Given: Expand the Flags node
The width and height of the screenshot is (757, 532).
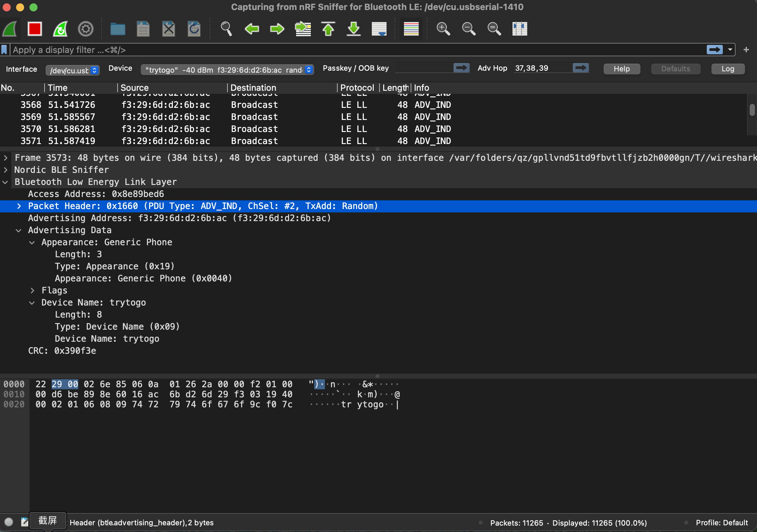Looking at the screenshot, I should [x=32, y=290].
